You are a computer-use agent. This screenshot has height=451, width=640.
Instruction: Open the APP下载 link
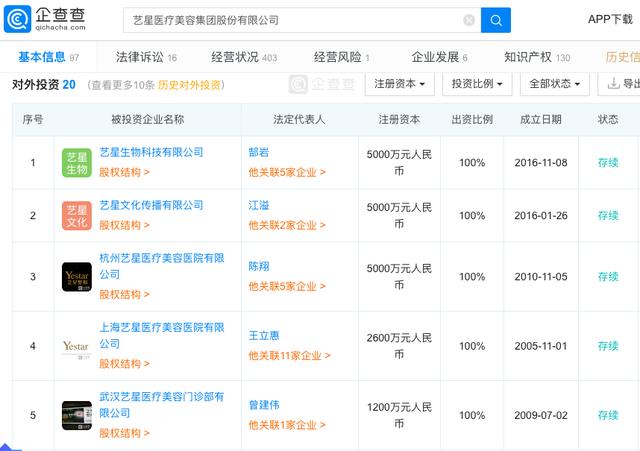click(610, 19)
